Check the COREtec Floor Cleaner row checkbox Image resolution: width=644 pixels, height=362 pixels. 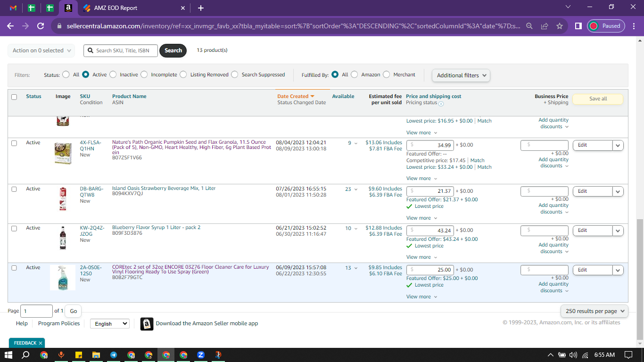(x=14, y=268)
